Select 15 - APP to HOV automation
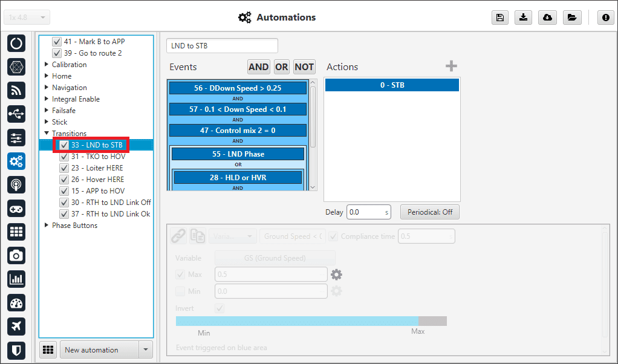 click(97, 191)
